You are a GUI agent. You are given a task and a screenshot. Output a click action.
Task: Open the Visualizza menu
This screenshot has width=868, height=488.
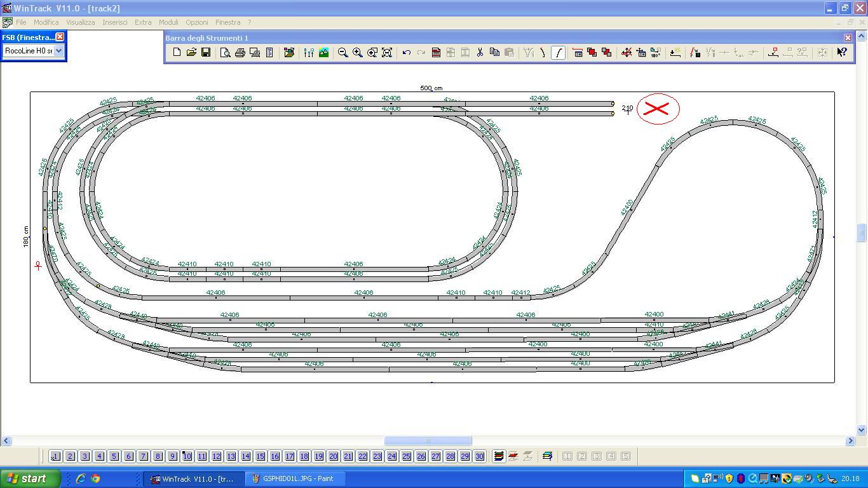[x=81, y=22]
